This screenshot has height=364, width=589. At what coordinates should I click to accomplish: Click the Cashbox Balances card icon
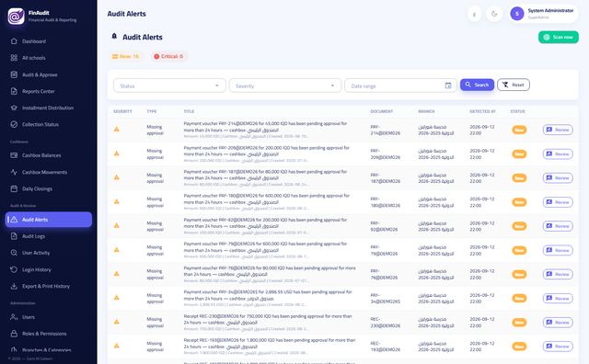point(14,155)
